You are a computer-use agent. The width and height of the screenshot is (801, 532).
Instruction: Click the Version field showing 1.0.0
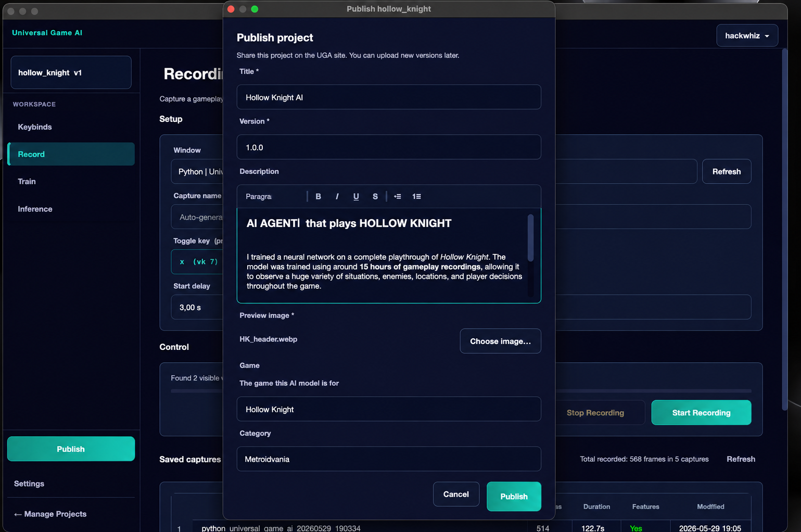click(x=389, y=147)
